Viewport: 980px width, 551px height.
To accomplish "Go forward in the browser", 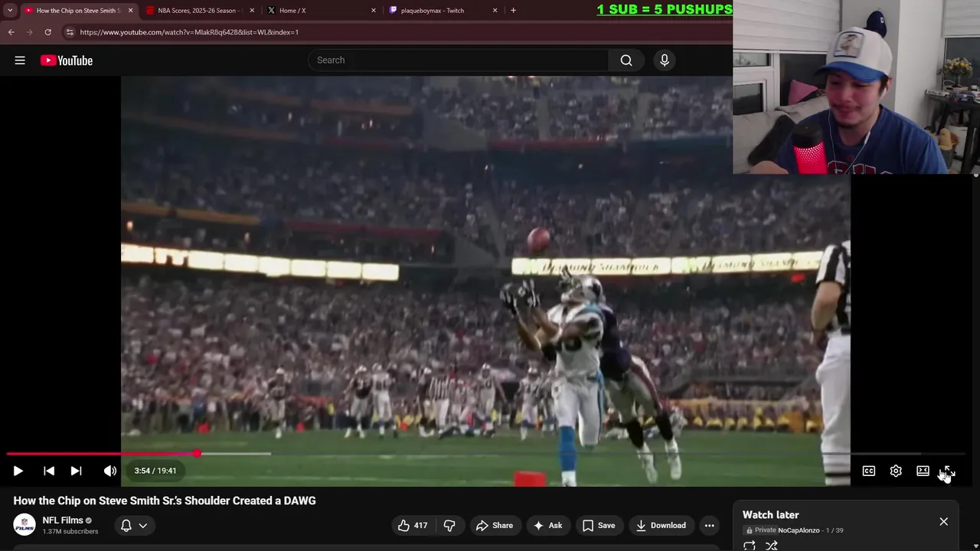I will (29, 32).
